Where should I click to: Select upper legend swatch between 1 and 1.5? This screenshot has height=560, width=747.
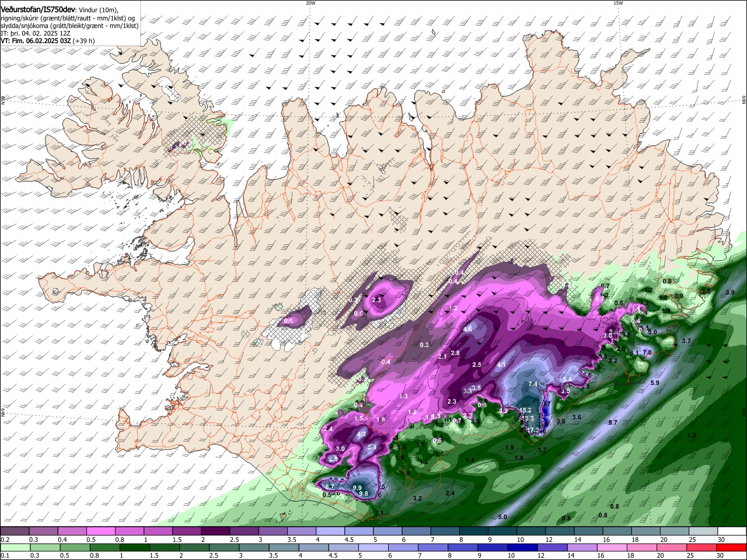(x=158, y=531)
